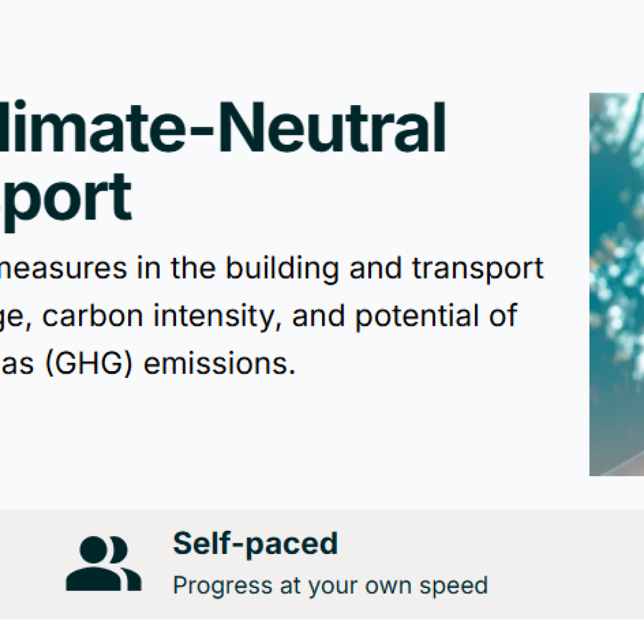The height and width of the screenshot is (644, 644).
Task: Click the self-paced people icon
Action: click(104, 563)
